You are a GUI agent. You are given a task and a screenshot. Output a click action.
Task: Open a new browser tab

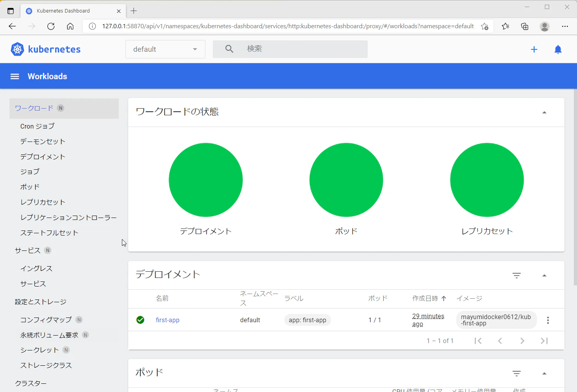[x=134, y=11]
